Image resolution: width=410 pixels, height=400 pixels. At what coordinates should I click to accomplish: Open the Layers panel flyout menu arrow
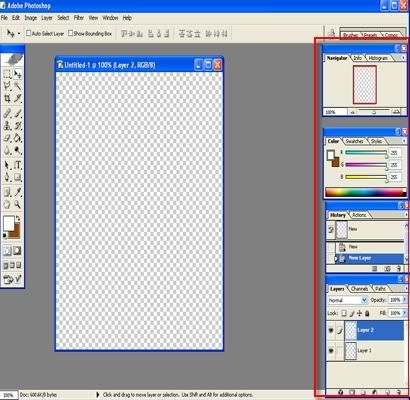coord(405,289)
